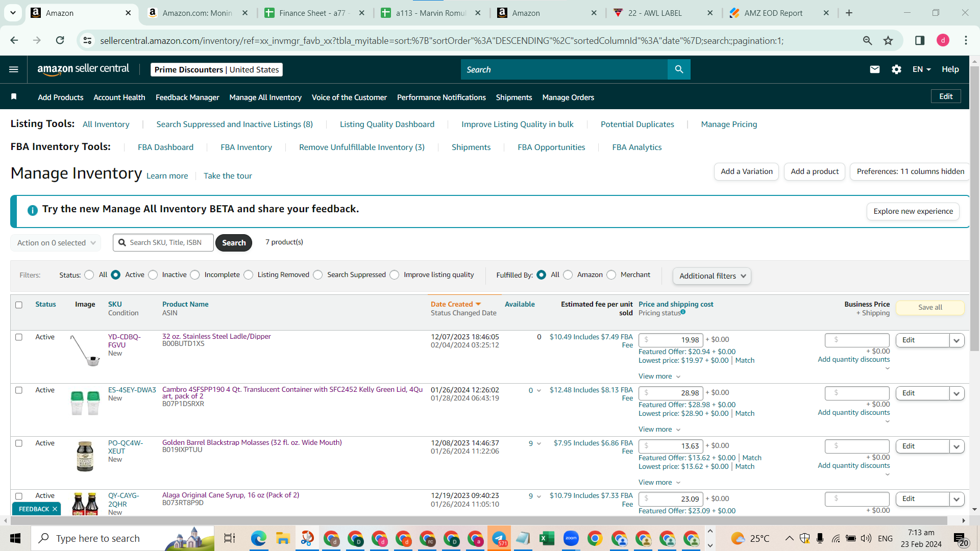
Task: Select the Search Suppressed filter
Action: (x=318, y=275)
